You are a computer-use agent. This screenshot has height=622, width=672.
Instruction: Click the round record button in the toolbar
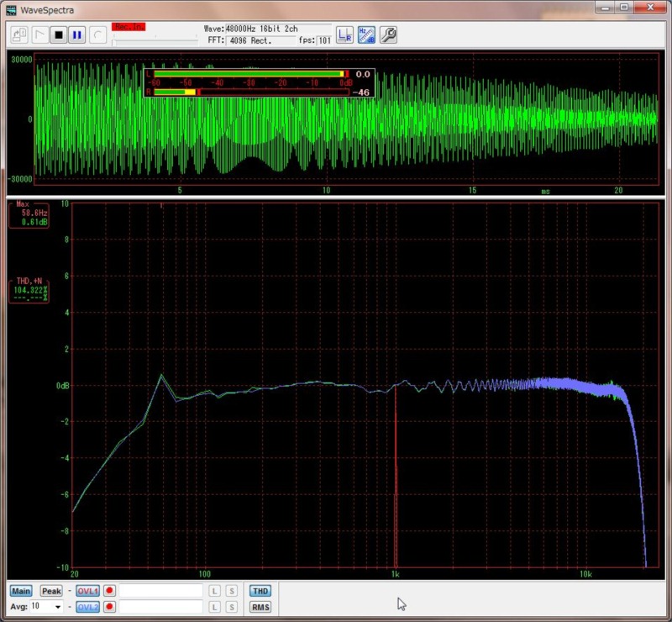[97, 35]
